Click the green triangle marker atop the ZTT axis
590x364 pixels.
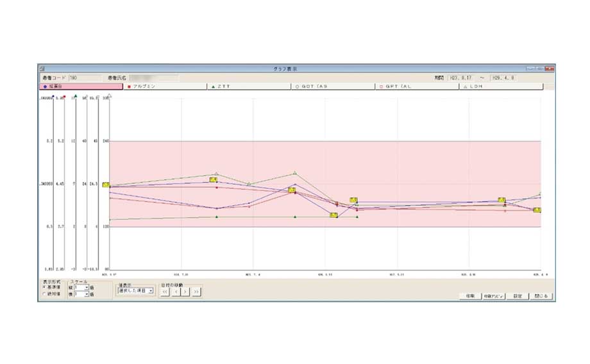click(x=76, y=95)
